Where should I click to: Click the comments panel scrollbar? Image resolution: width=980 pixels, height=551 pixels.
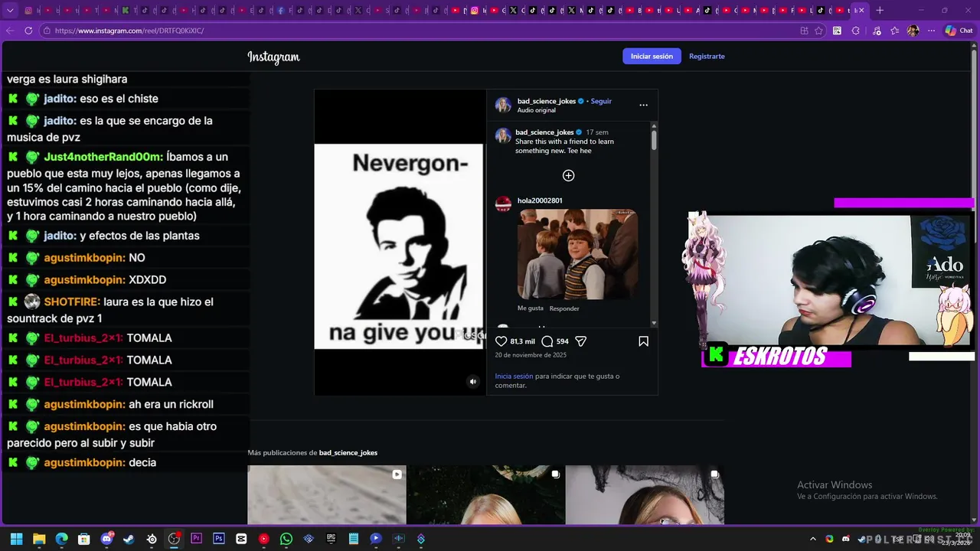pos(654,140)
